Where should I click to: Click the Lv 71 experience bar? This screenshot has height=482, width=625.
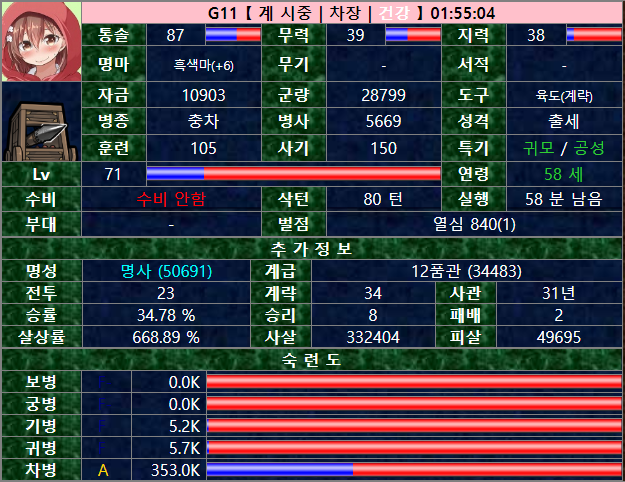[x=293, y=174]
